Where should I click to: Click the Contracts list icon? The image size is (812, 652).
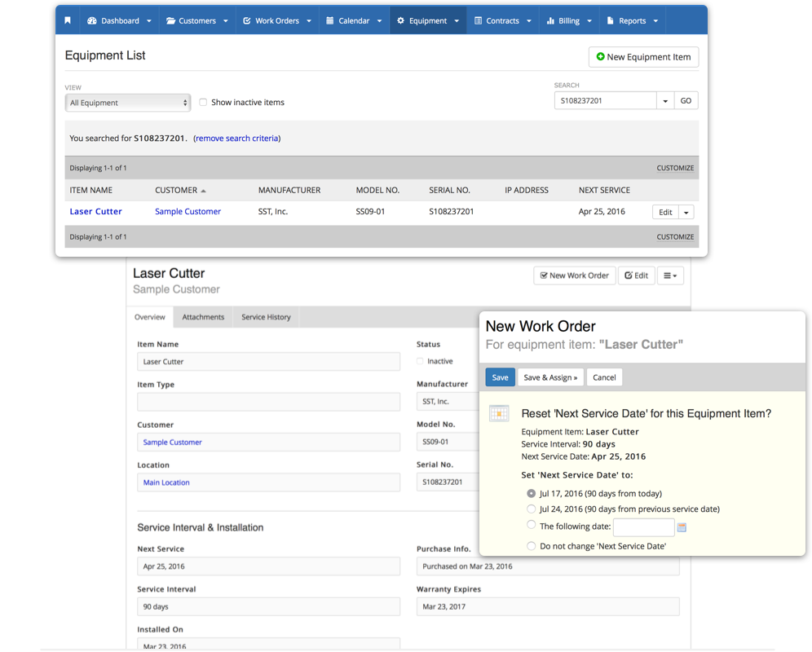click(478, 20)
